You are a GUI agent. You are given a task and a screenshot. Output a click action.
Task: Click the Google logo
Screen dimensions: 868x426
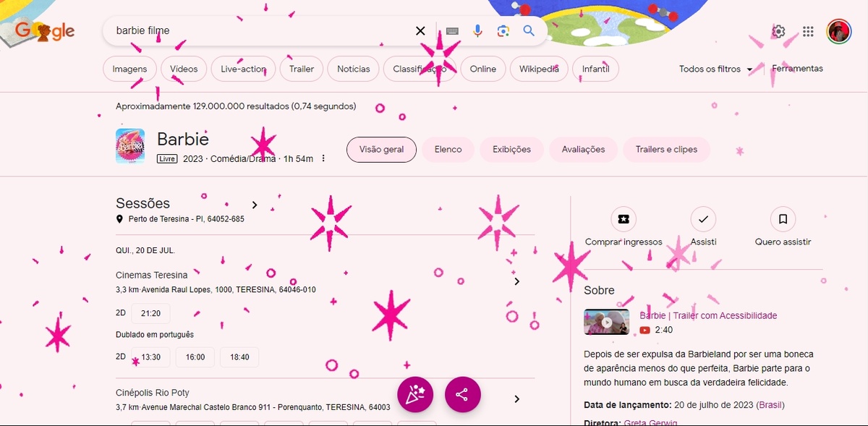coord(45,31)
